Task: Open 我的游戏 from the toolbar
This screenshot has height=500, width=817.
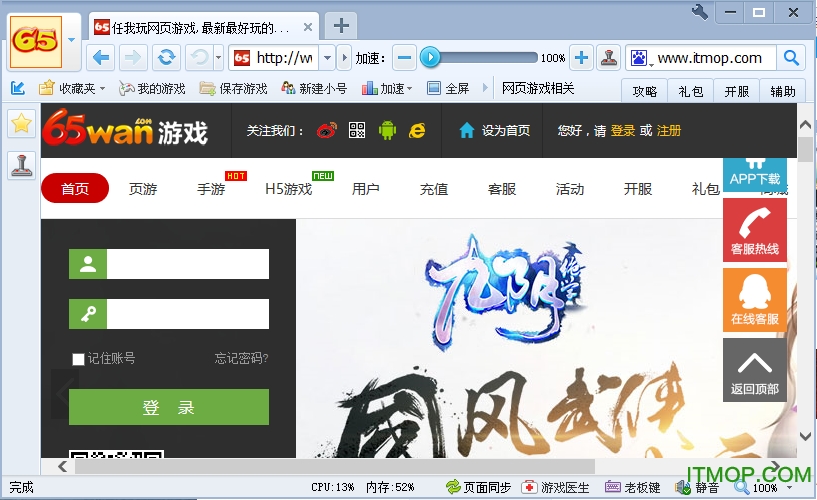Action: (x=152, y=89)
